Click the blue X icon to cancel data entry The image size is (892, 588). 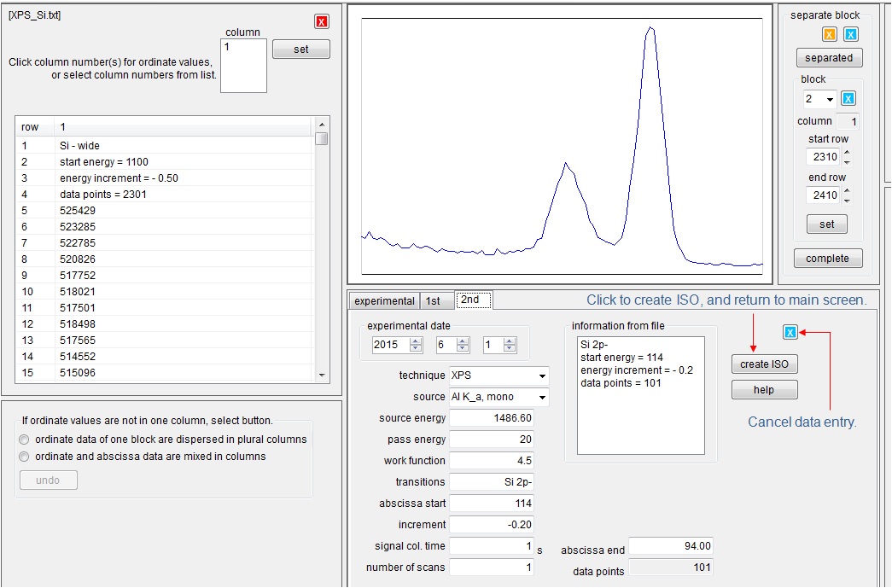[x=790, y=333]
